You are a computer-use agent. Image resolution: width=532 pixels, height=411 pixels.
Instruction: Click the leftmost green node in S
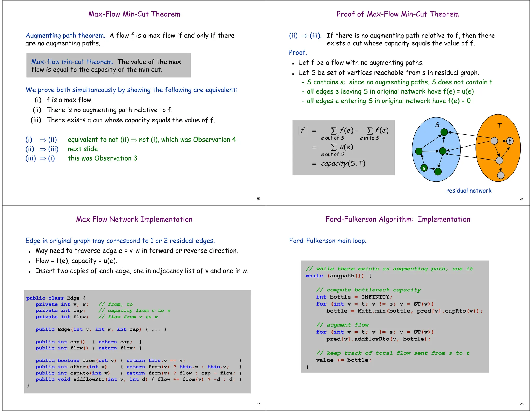(x=419, y=151)
